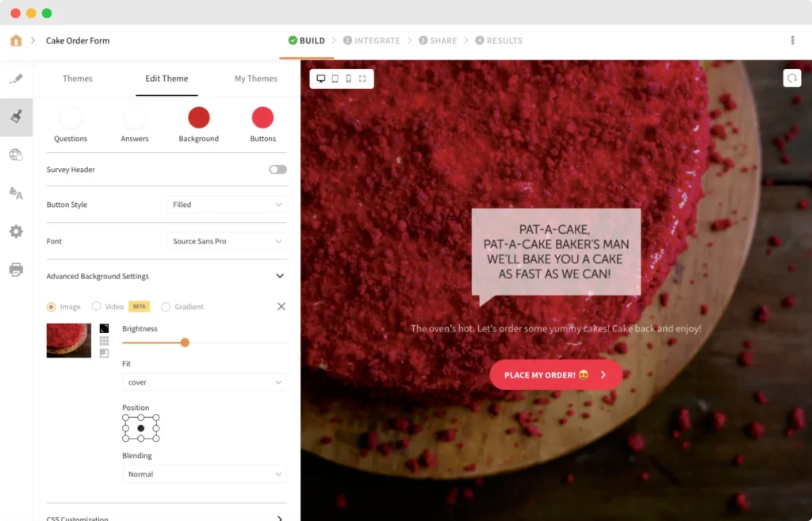Set position to top-right anchor
This screenshot has width=812, height=521.
pyautogui.click(x=156, y=417)
